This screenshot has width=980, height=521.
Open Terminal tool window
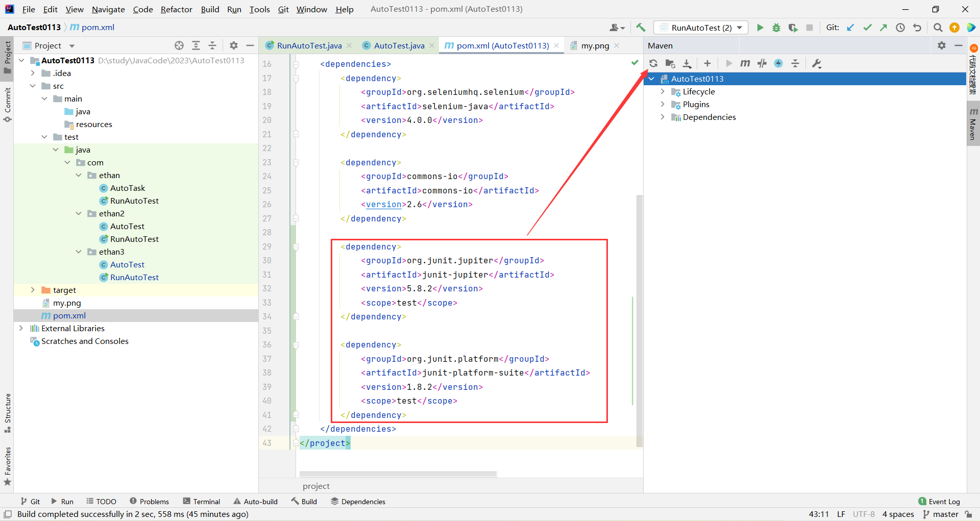[x=202, y=502]
